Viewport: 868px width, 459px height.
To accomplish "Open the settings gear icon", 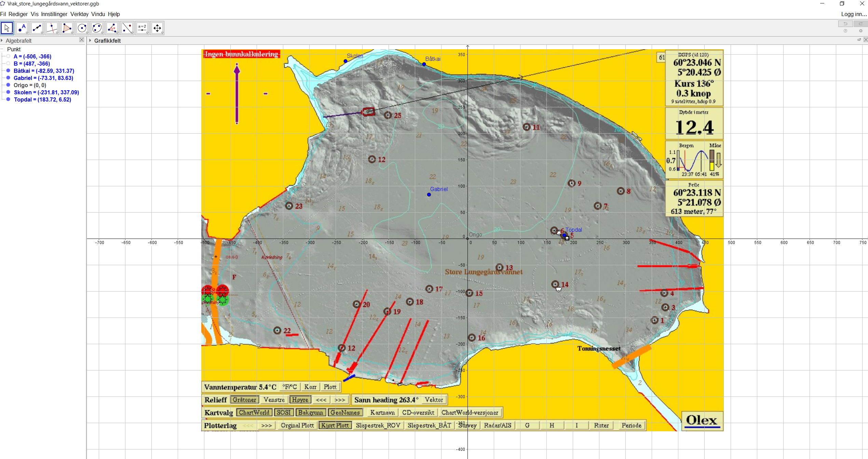I will coord(860,31).
